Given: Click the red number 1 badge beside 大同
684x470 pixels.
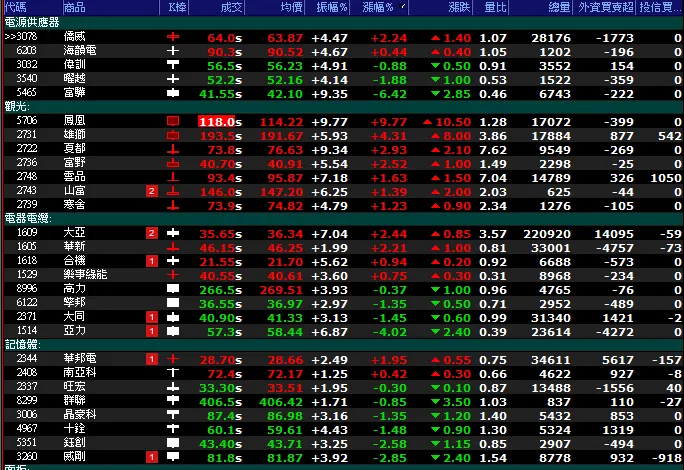Looking at the screenshot, I should (x=151, y=317).
